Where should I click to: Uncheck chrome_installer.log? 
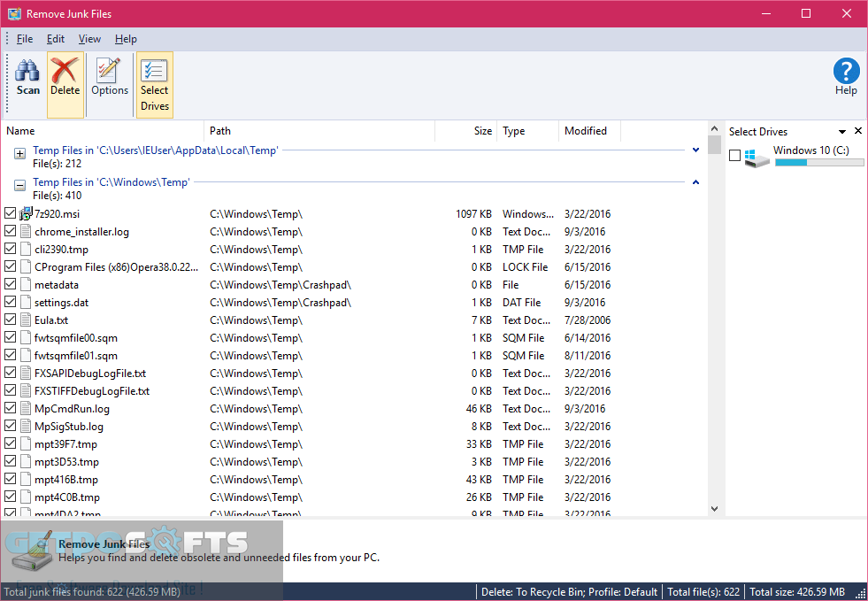10,230
